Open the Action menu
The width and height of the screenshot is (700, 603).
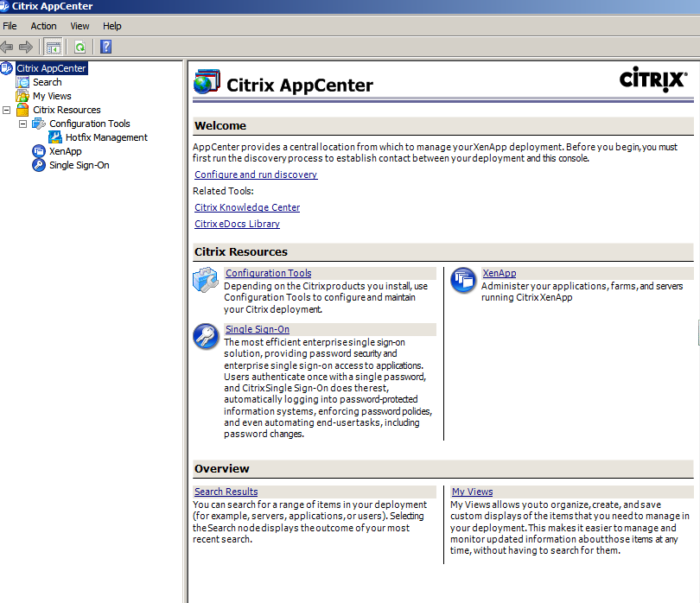pyautogui.click(x=43, y=26)
